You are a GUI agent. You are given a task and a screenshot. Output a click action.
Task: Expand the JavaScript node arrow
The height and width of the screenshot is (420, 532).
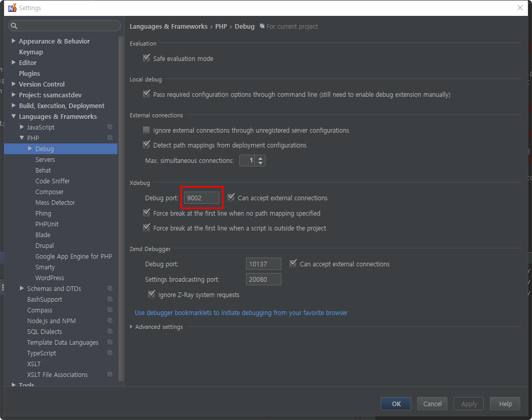tap(22, 127)
